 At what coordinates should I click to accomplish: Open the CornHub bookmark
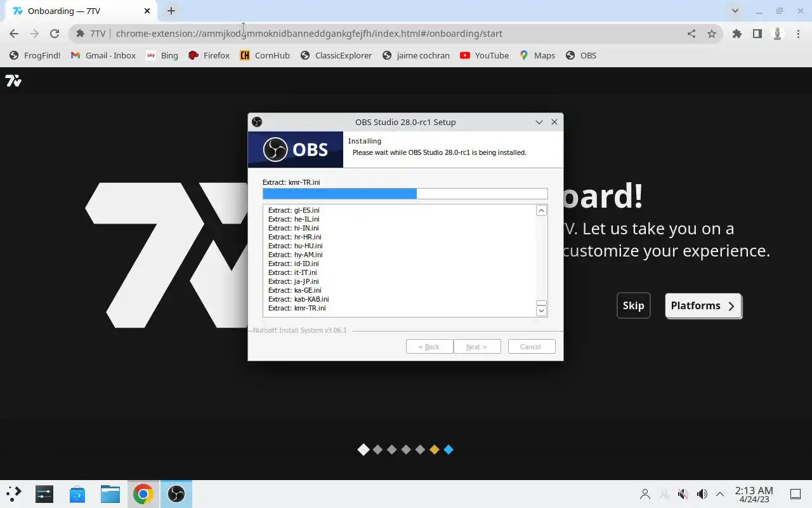pos(265,55)
